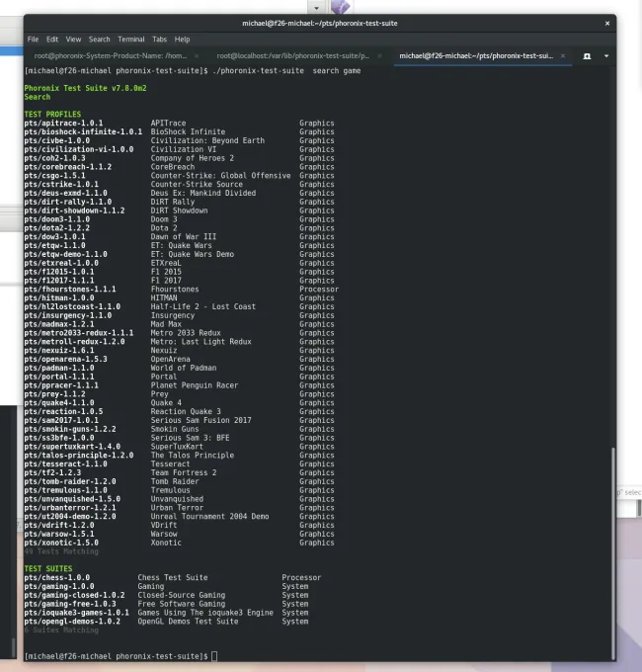Click 'pts/doom3-1.1.0' entry
Viewport: 642px width, 672px height.
(x=57, y=219)
